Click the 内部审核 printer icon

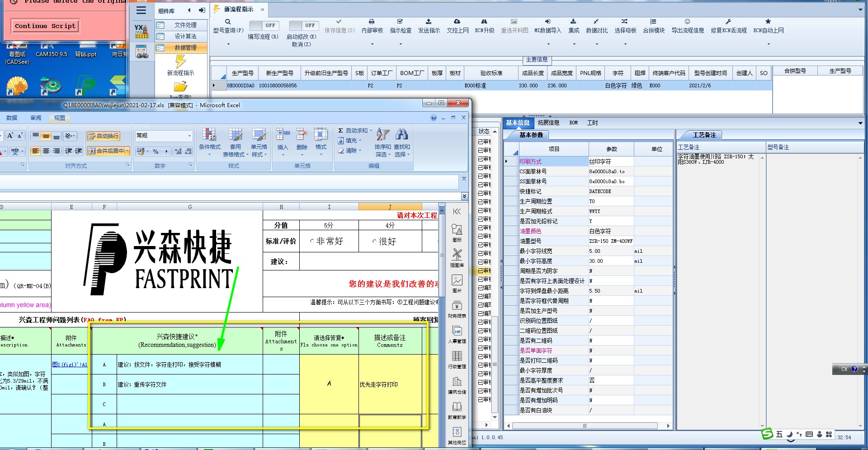pyautogui.click(x=372, y=21)
